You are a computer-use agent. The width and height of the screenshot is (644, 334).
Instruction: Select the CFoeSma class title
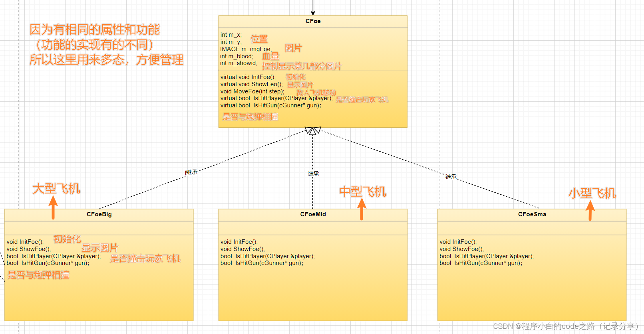pyautogui.click(x=532, y=214)
